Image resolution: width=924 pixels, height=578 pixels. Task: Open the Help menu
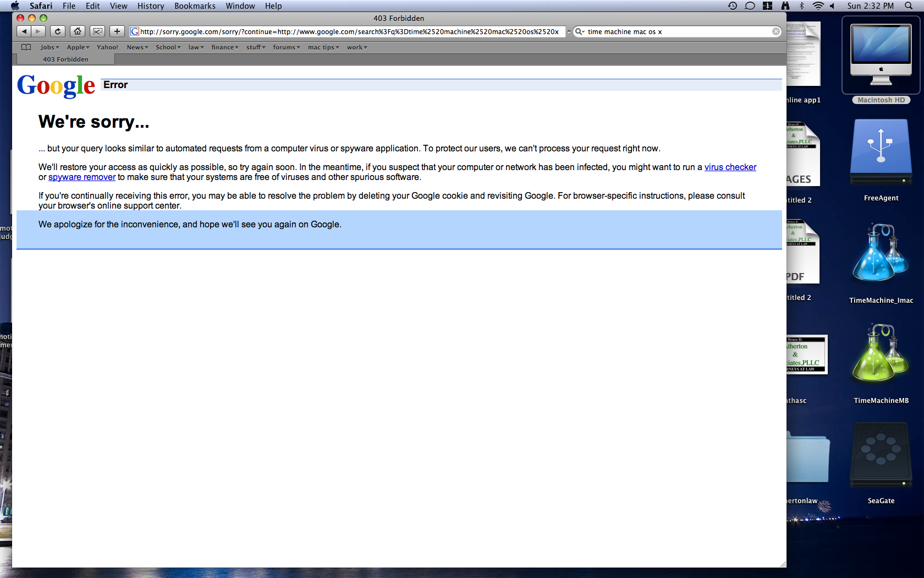coord(273,6)
